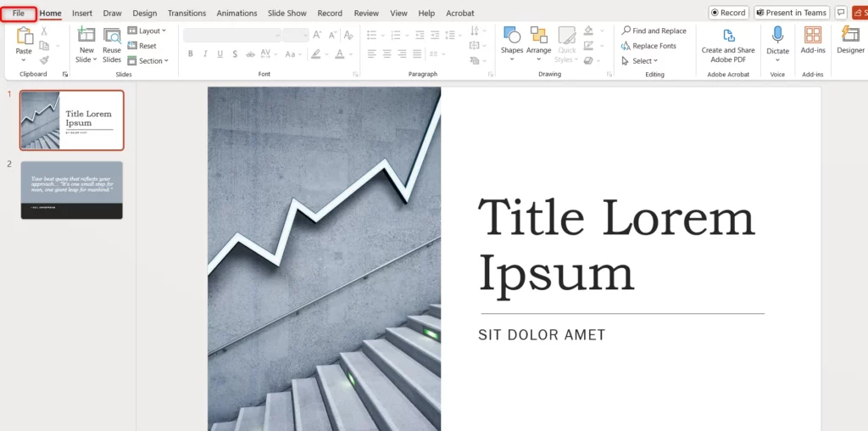Screen dimensions: 868x431
Task: Click Find and Replace
Action: [x=654, y=31]
